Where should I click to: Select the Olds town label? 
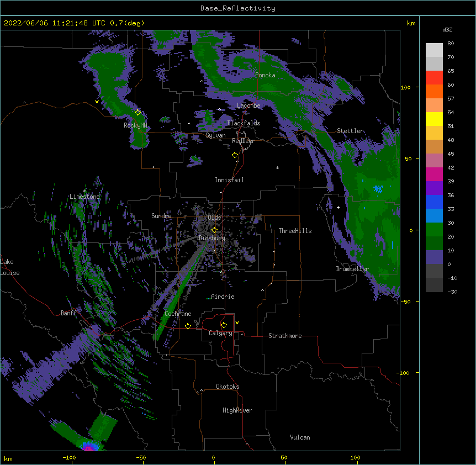click(214, 218)
